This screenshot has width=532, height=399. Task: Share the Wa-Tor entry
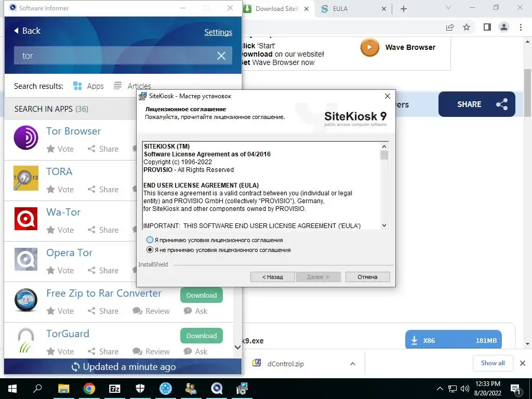coord(103,230)
